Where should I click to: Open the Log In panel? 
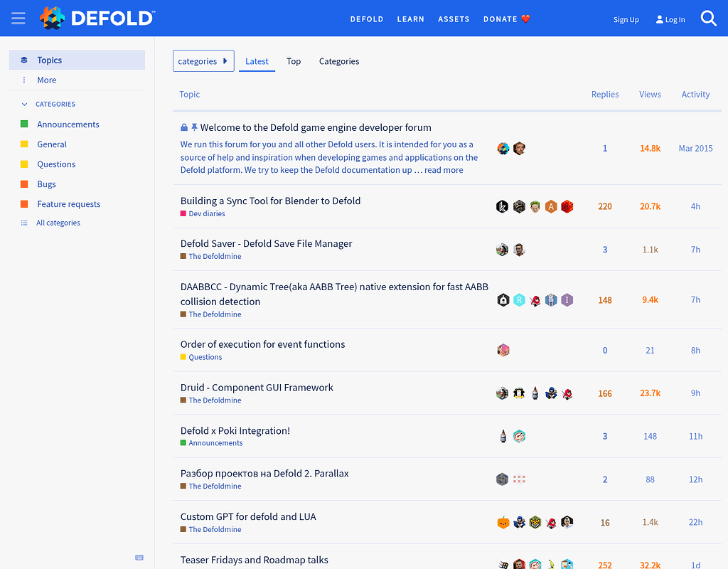669,19
